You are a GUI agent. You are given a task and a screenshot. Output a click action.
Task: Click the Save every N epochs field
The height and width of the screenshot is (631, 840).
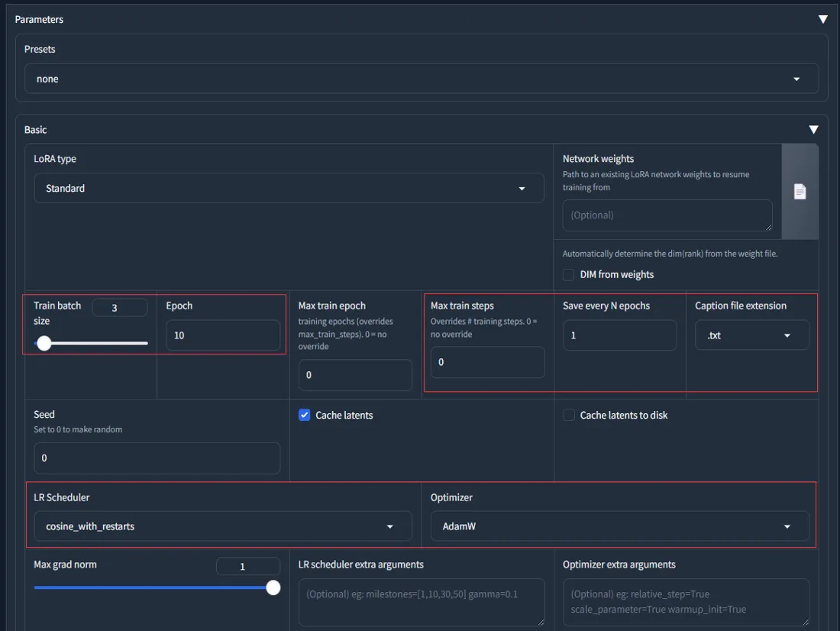coord(619,335)
